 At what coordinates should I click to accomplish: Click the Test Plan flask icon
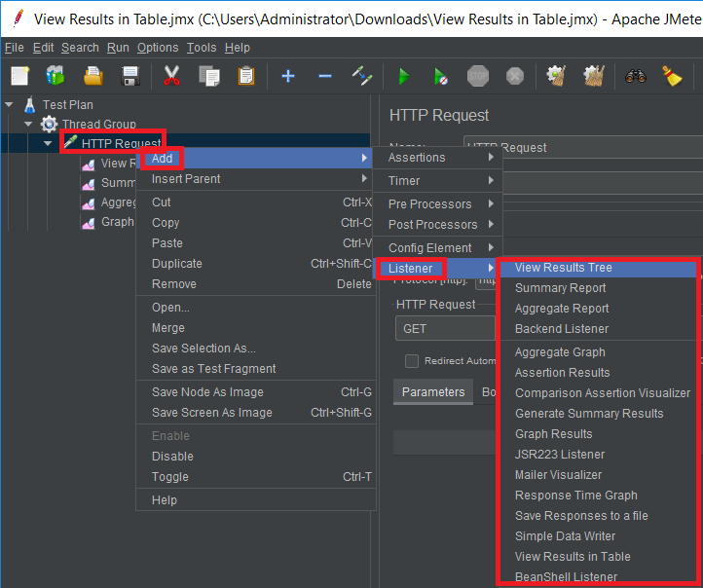(x=29, y=105)
